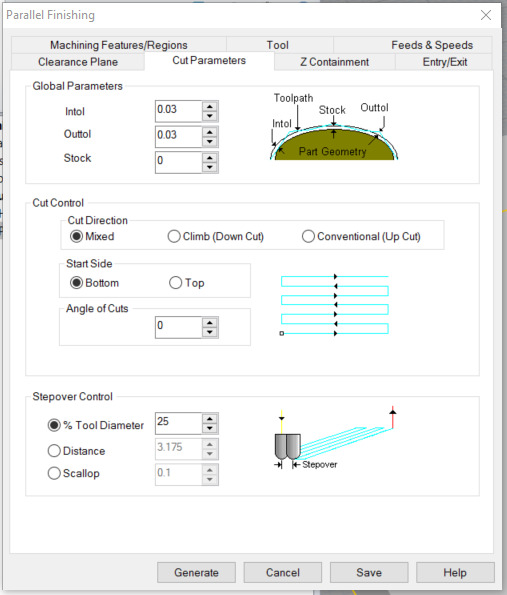Open Help for Parallel Finishing

click(455, 572)
